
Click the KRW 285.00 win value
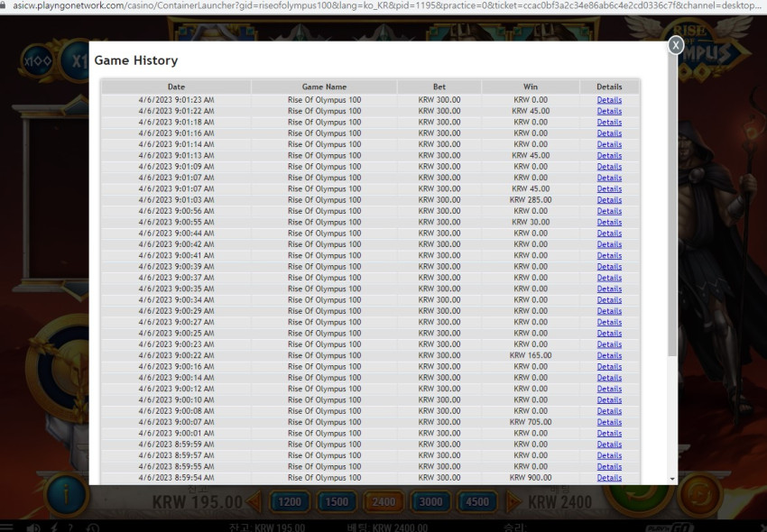click(531, 200)
